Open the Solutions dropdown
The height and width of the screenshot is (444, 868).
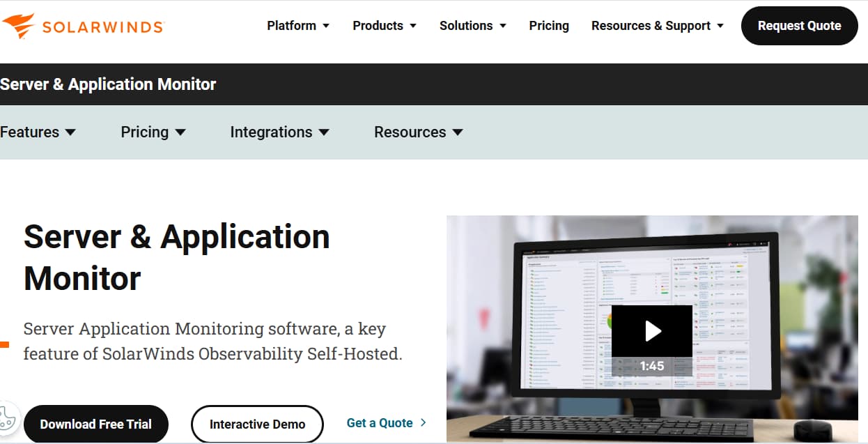pos(473,26)
